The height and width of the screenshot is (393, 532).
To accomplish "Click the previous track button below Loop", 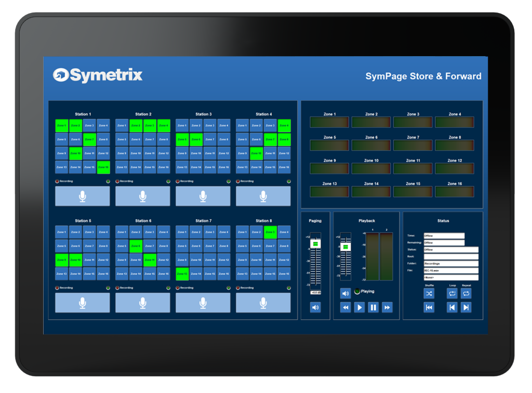I will (x=452, y=307).
